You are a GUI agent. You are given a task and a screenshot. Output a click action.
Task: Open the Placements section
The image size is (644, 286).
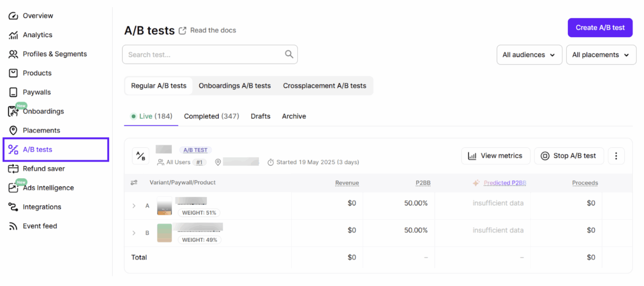41,130
